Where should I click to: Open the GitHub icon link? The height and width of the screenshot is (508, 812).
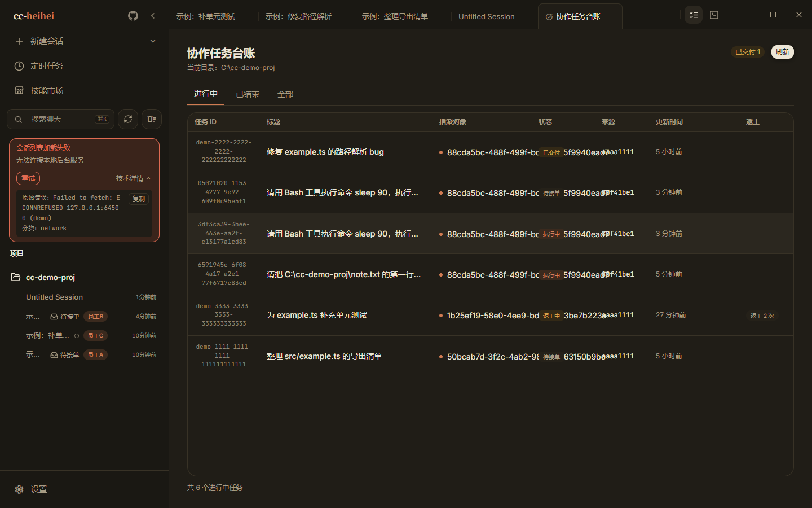[133, 16]
